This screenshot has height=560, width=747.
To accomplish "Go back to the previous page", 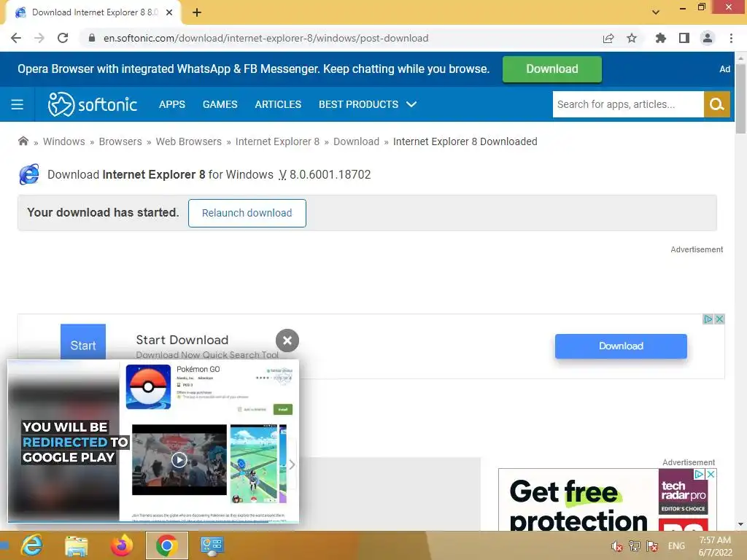I will tap(16, 38).
